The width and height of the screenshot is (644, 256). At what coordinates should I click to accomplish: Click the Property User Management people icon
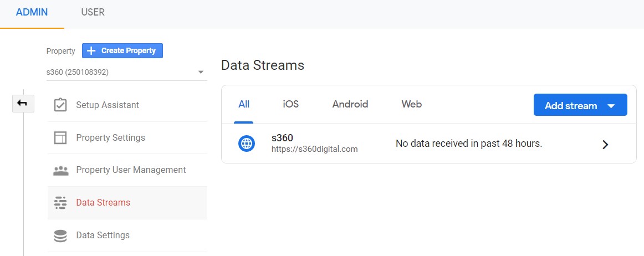(x=61, y=170)
